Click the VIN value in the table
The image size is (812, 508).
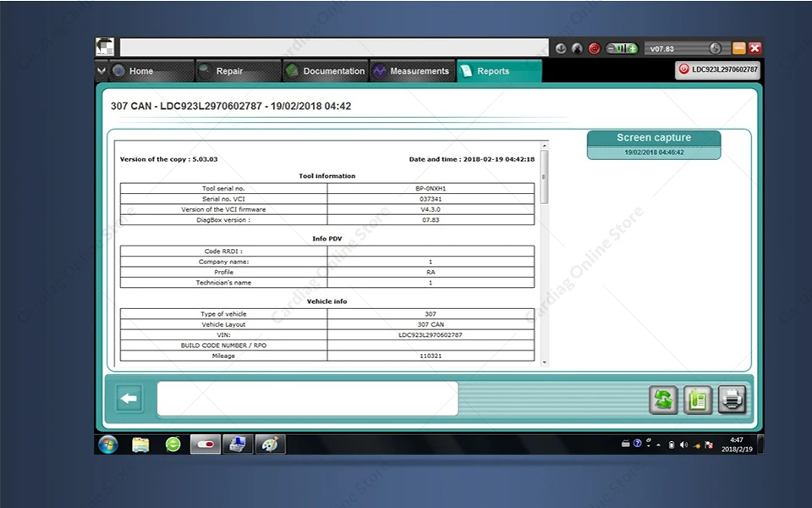click(431, 335)
